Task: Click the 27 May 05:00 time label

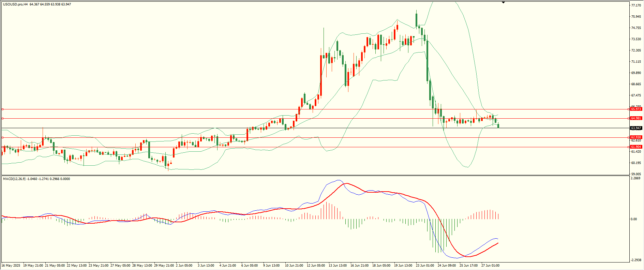Action: [x=120, y=266]
